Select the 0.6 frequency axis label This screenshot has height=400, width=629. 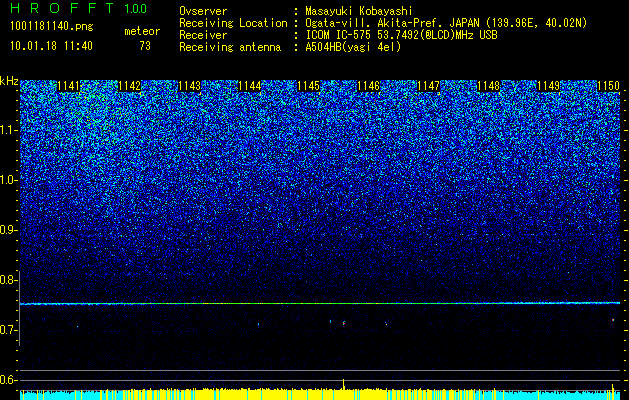tap(8, 380)
